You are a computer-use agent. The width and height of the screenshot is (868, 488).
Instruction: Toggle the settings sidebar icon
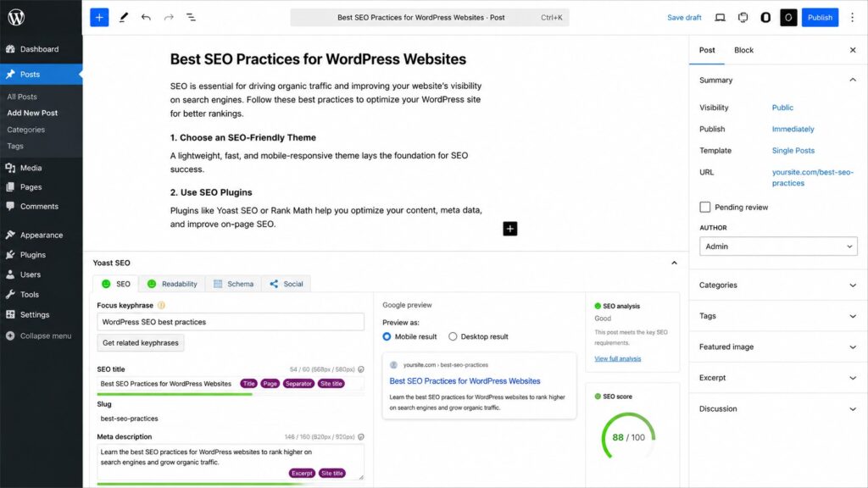click(765, 18)
